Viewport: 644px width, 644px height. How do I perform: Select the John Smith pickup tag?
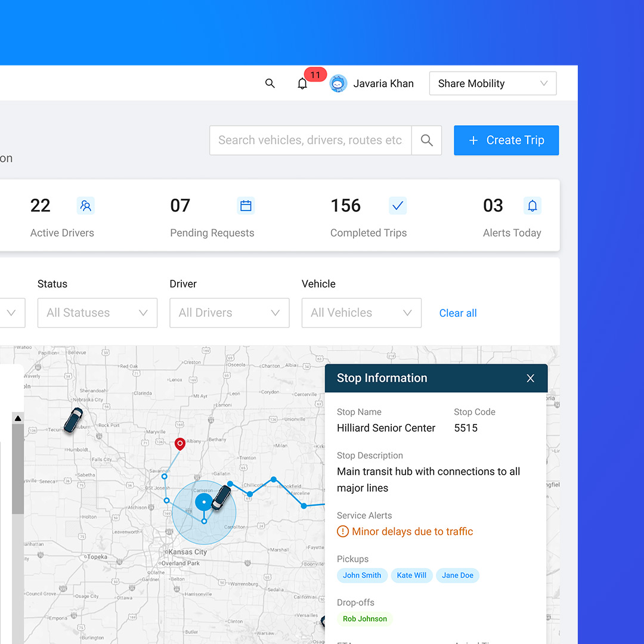pos(362,575)
